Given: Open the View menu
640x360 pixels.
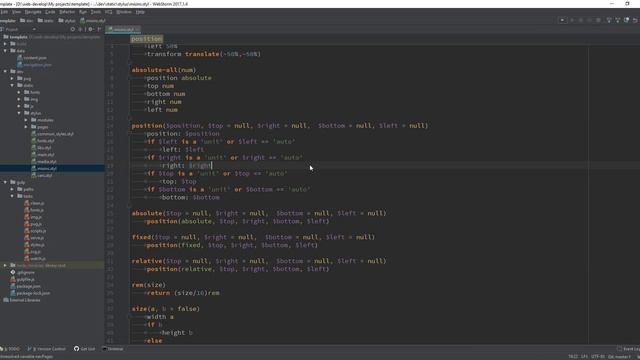Looking at the screenshot, I should [x=16, y=12].
